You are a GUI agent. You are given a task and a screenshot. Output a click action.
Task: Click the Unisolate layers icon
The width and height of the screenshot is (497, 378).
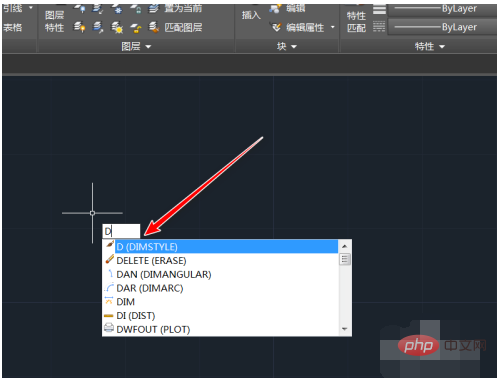(x=98, y=27)
